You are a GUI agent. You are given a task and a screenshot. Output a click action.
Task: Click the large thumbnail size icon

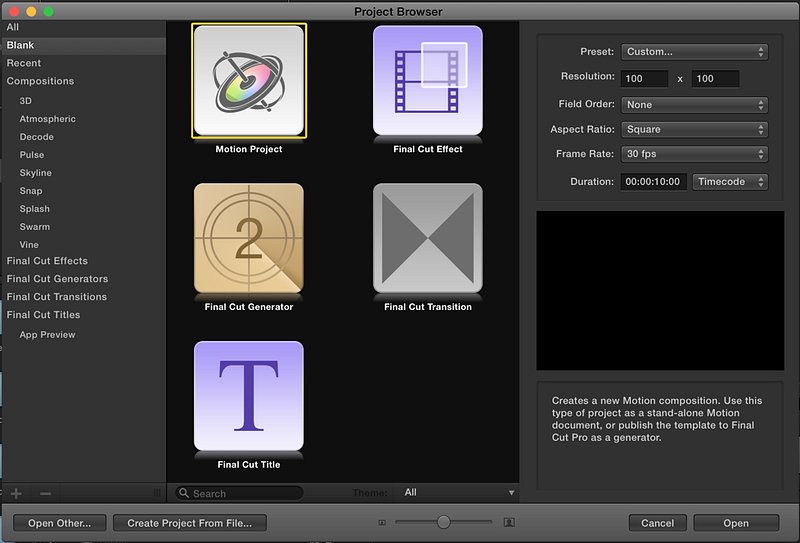(509, 522)
